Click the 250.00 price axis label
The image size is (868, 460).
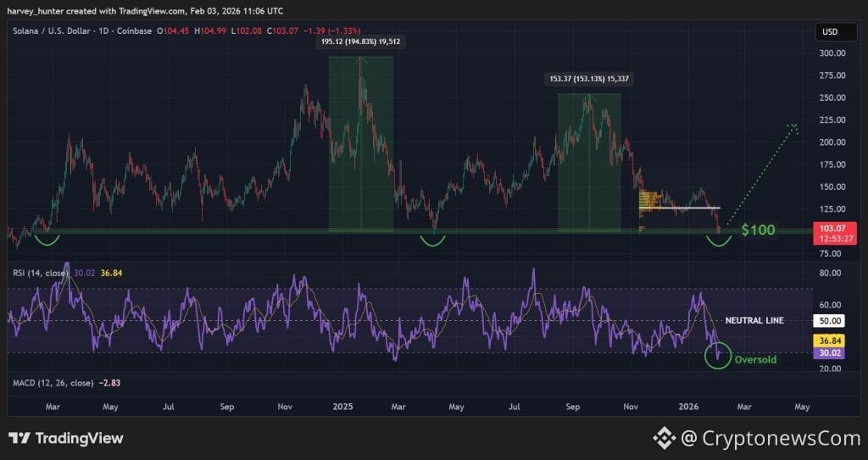pos(832,97)
